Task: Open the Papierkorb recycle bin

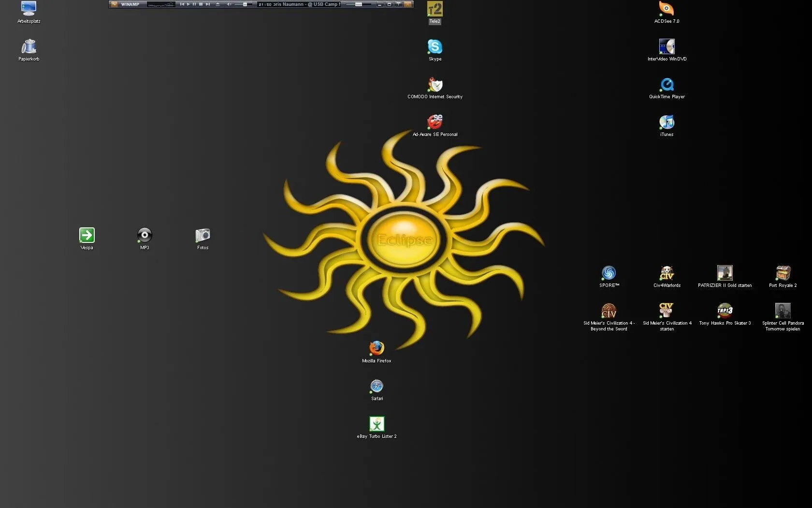Action: pyautogui.click(x=29, y=47)
